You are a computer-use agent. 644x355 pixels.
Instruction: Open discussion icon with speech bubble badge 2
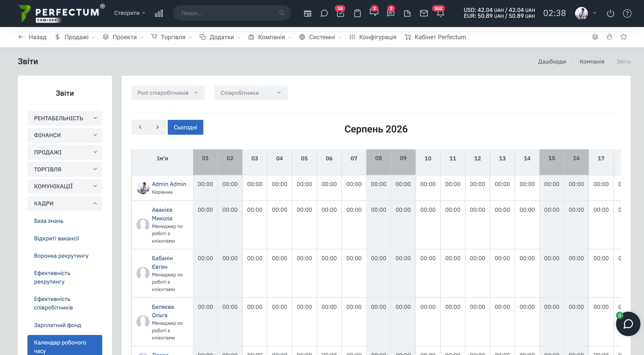coord(374,12)
